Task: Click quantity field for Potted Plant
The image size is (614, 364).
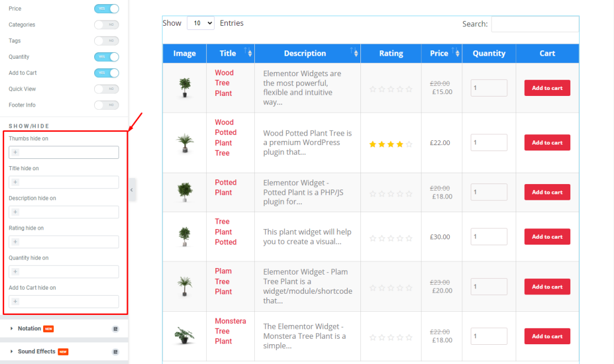Action: pos(489,192)
